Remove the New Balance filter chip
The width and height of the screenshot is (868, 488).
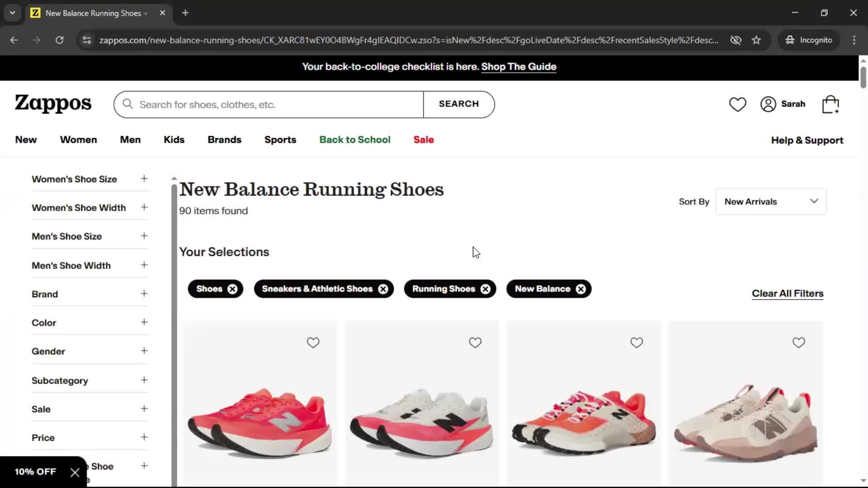(581, 289)
